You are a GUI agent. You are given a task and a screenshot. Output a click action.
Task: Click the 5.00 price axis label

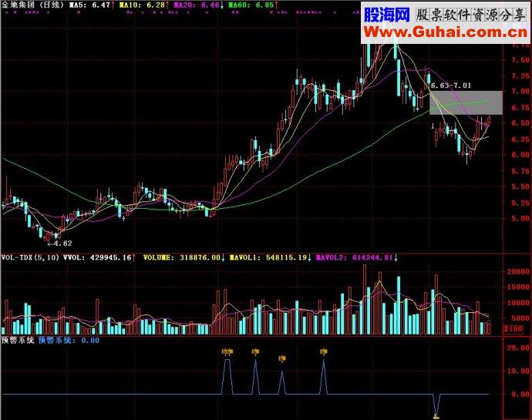520,219
